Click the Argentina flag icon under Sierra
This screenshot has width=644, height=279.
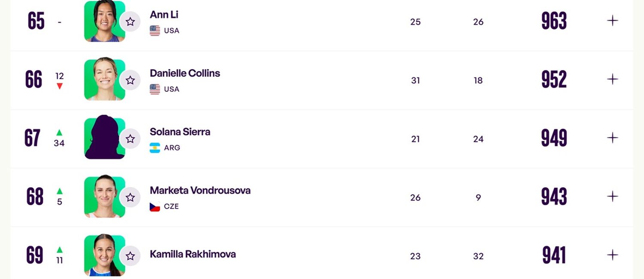[x=155, y=148]
